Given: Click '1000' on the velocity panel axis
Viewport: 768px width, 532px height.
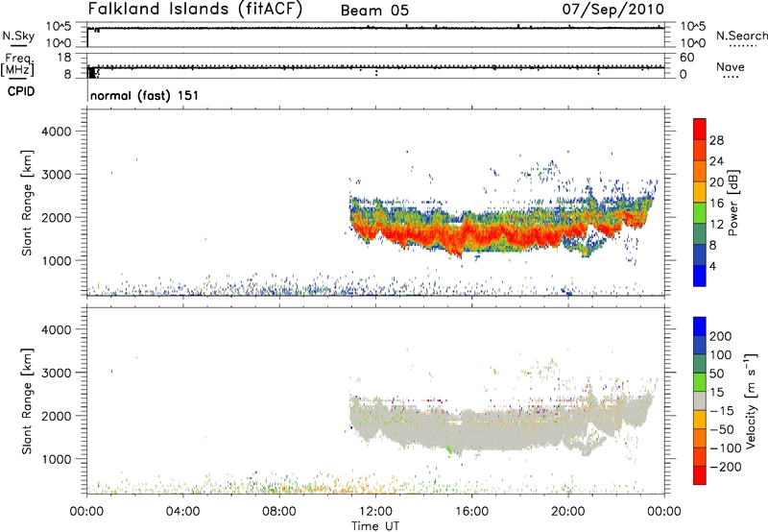Looking at the screenshot, I should point(56,459).
